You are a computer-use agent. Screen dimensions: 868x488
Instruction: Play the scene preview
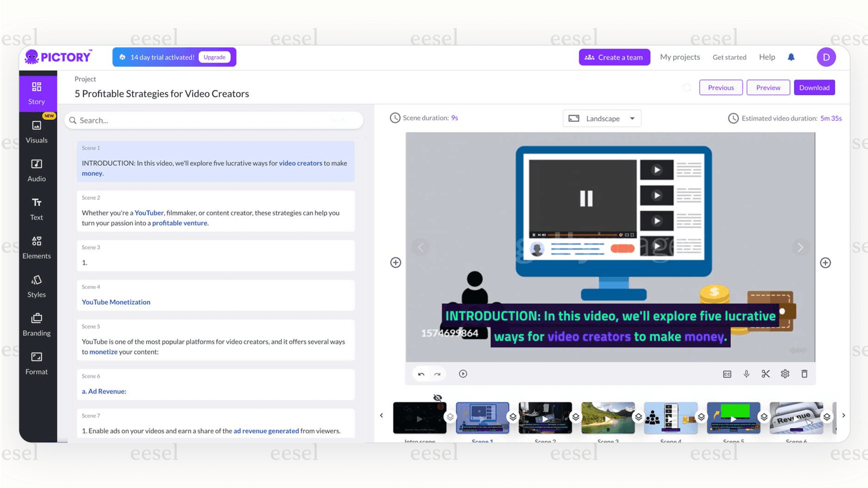(x=462, y=373)
